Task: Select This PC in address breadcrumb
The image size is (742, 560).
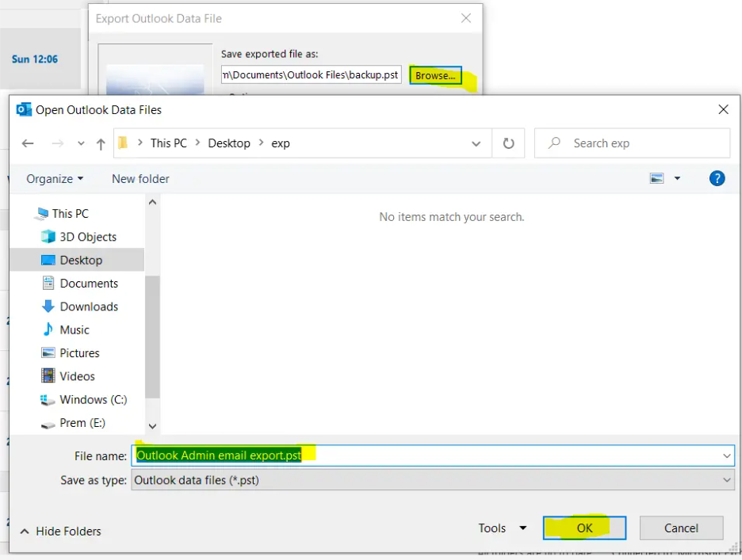Action: coord(169,143)
